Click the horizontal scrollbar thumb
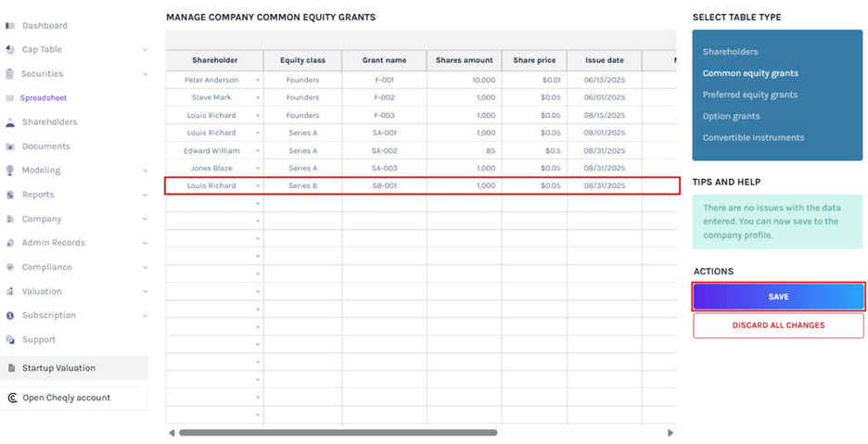Image resolution: width=868 pixels, height=444 pixels. pos(338,433)
